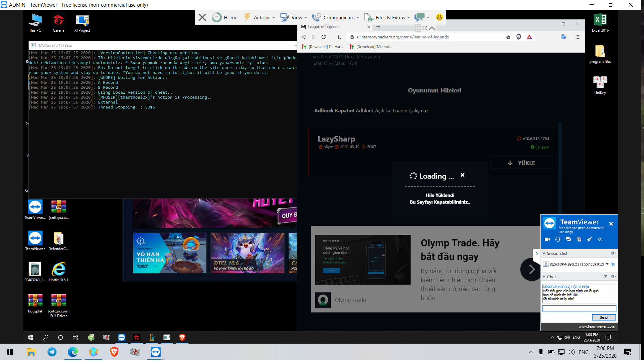Open the XFProject desktop icon
644x361 pixels.
[x=82, y=23]
